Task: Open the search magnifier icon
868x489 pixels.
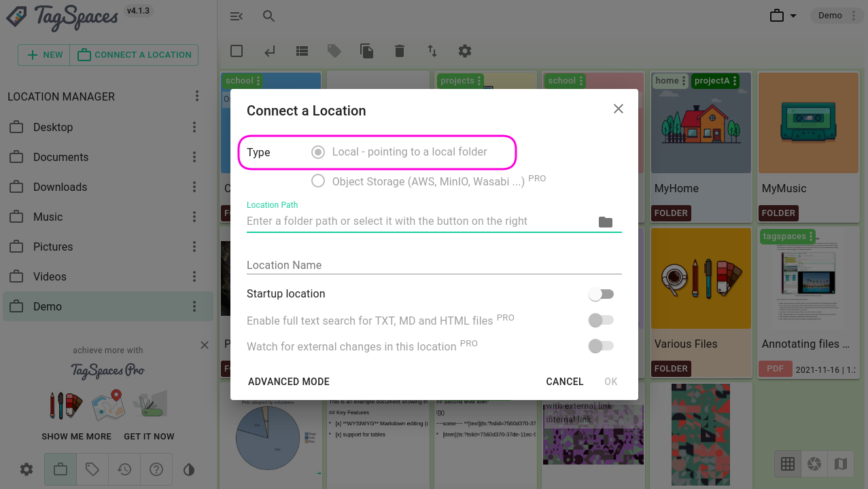Action: 269,16
